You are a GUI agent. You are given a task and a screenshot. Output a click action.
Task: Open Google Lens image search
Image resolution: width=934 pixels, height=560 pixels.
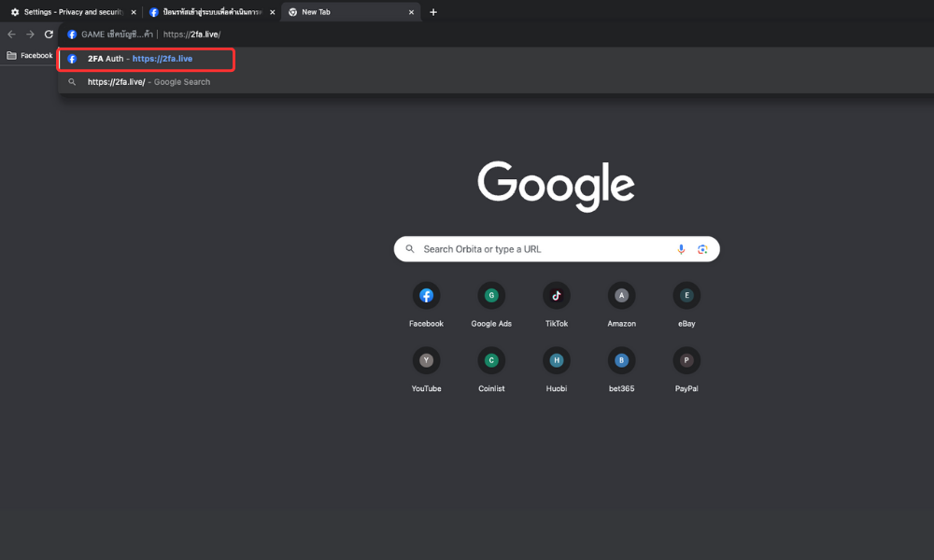[x=702, y=249]
